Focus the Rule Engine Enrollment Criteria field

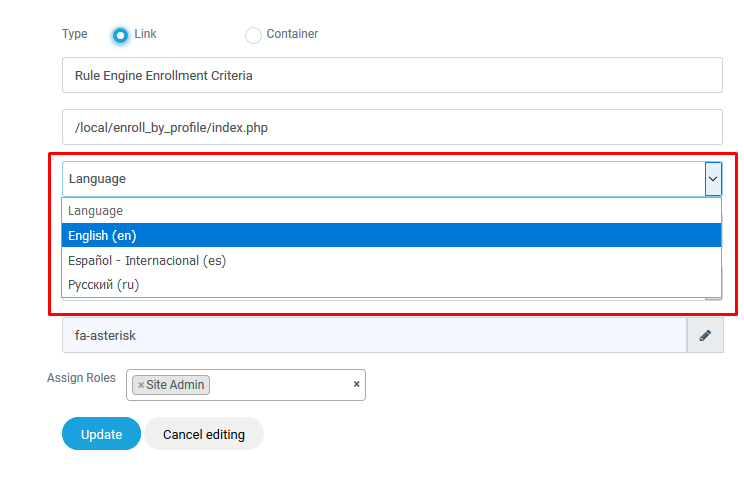391,75
